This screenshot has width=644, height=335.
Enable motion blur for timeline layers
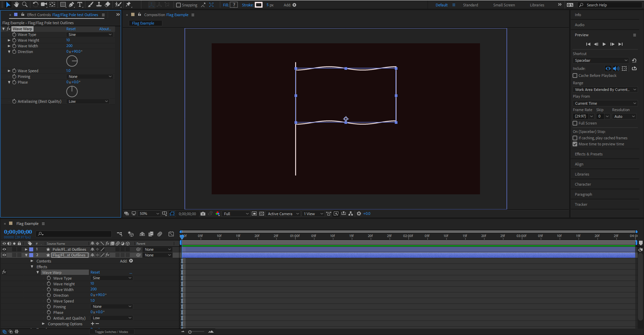point(160,234)
